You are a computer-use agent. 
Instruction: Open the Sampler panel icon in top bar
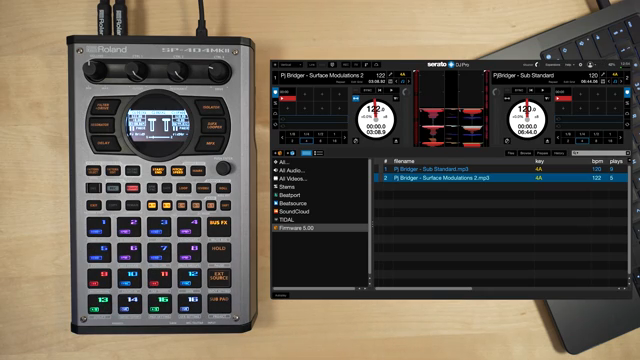[367, 64]
